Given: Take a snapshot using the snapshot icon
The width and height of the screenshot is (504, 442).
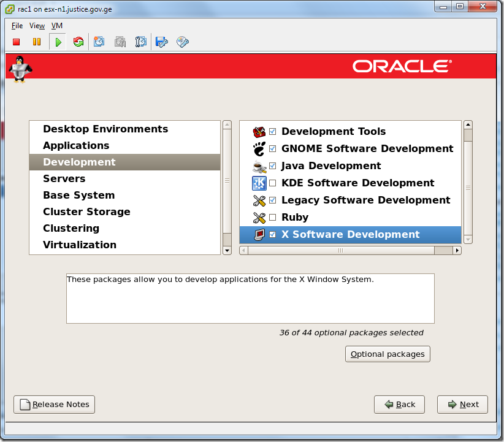Looking at the screenshot, I should point(99,42).
